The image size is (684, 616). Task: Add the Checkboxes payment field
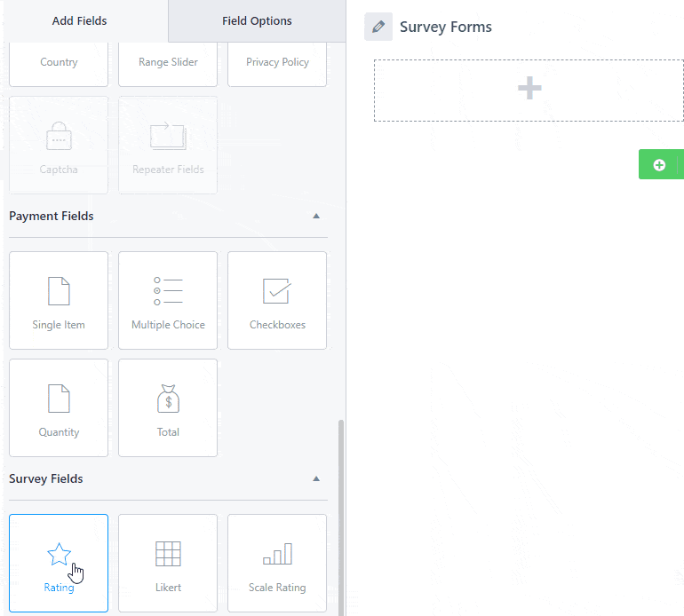277,300
